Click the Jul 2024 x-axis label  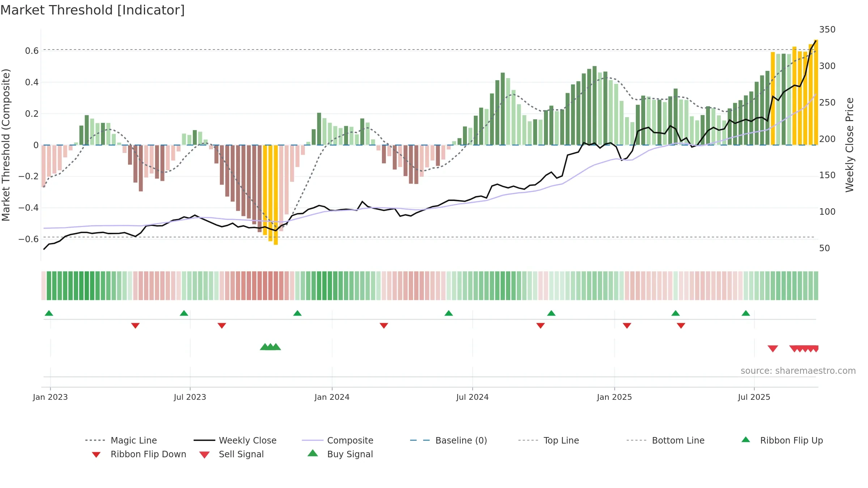(472, 397)
